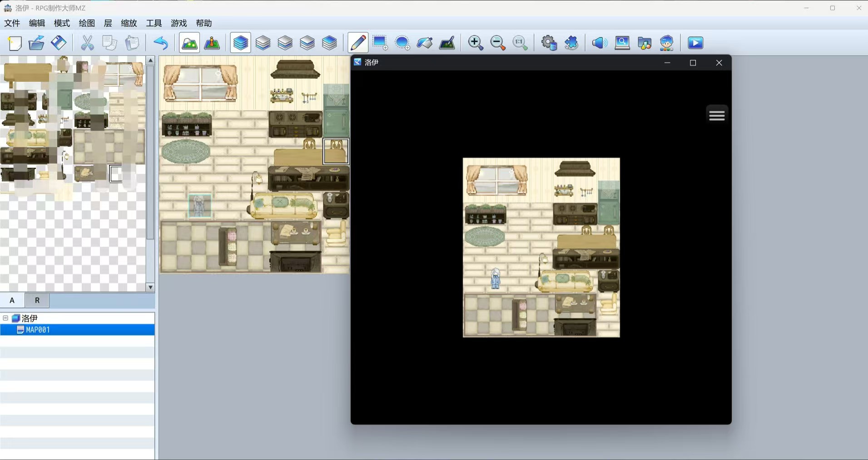Select the Shadow Pen tool
This screenshot has width=868, height=460.
[x=447, y=43]
